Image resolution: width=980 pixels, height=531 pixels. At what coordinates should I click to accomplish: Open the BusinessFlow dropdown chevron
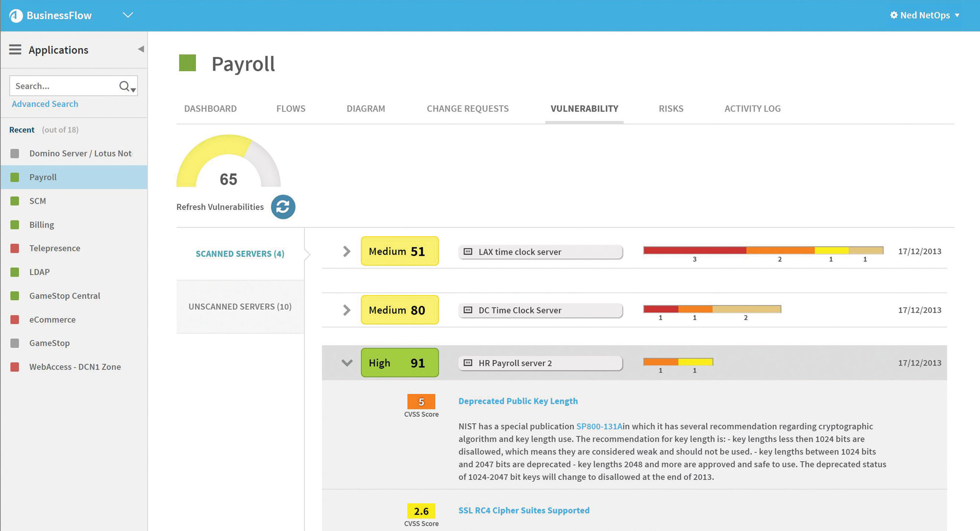click(x=128, y=15)
